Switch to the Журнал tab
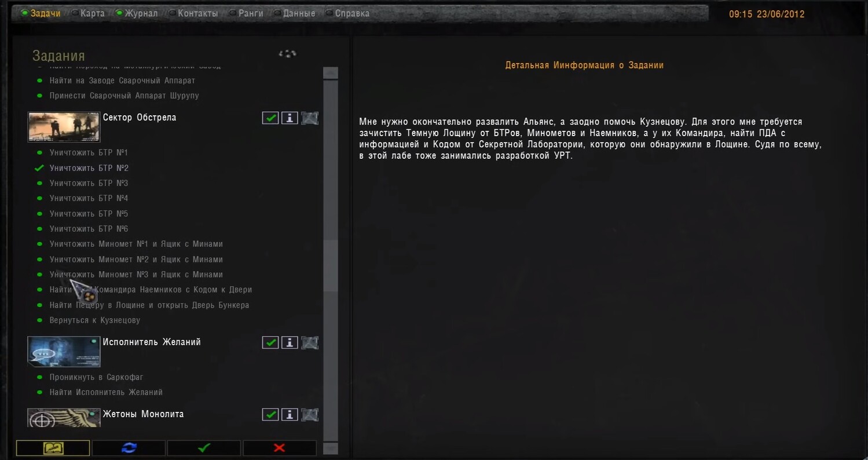This screenshot has width=868, height=460. click(141, 13)
